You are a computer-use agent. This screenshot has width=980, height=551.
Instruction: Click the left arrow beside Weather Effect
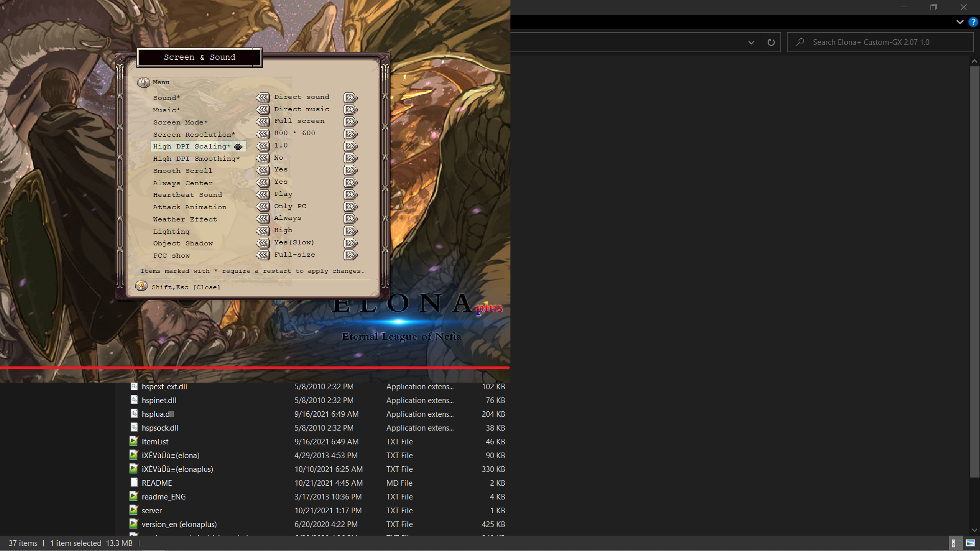coord(263,218)
